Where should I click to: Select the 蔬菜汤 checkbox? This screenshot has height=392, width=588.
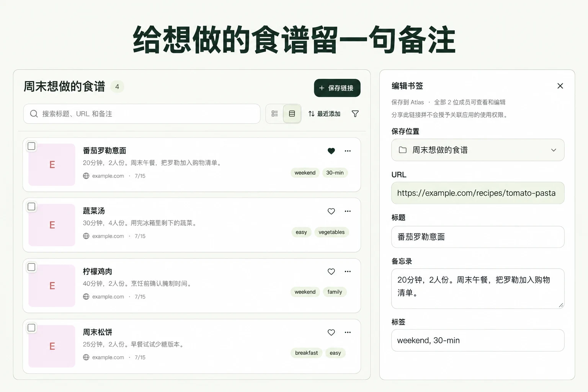tap(32, 207)
